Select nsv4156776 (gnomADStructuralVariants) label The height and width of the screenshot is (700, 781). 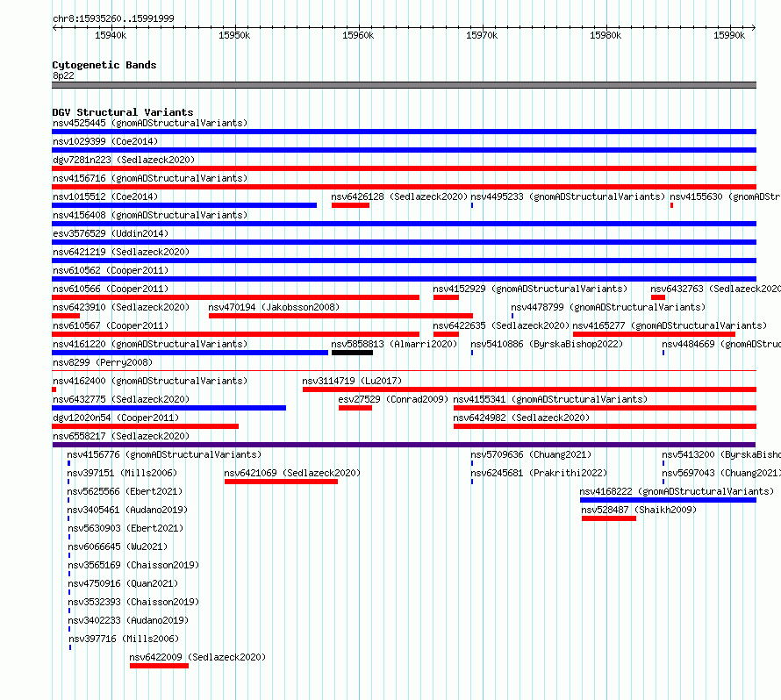click(x=164, y=454)
